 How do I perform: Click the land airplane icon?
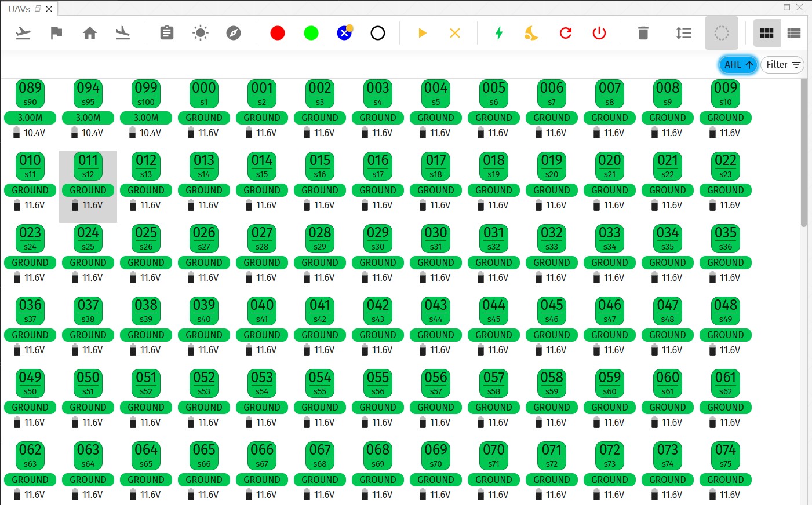pos(123,33)
